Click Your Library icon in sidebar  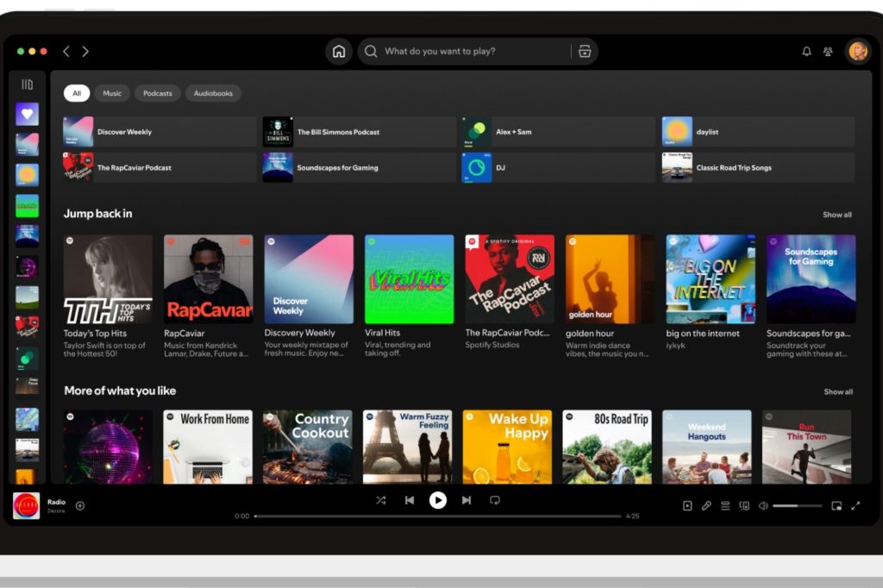27,84
